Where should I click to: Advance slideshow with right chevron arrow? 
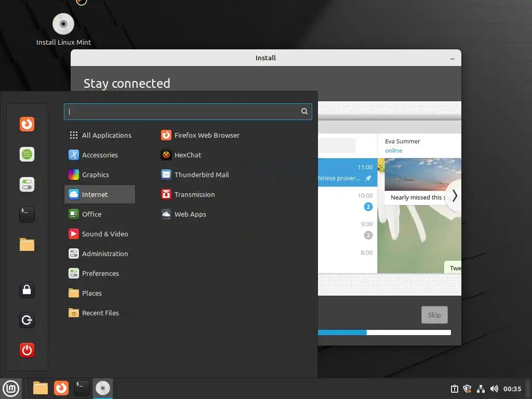pyautogui.click(x=455, y=196)
